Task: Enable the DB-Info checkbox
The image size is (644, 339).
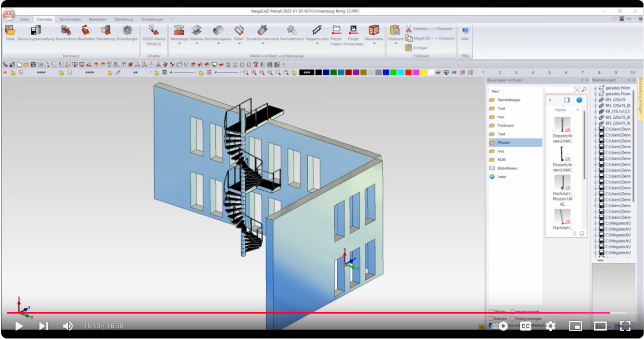Action: (x=491, y=312)
